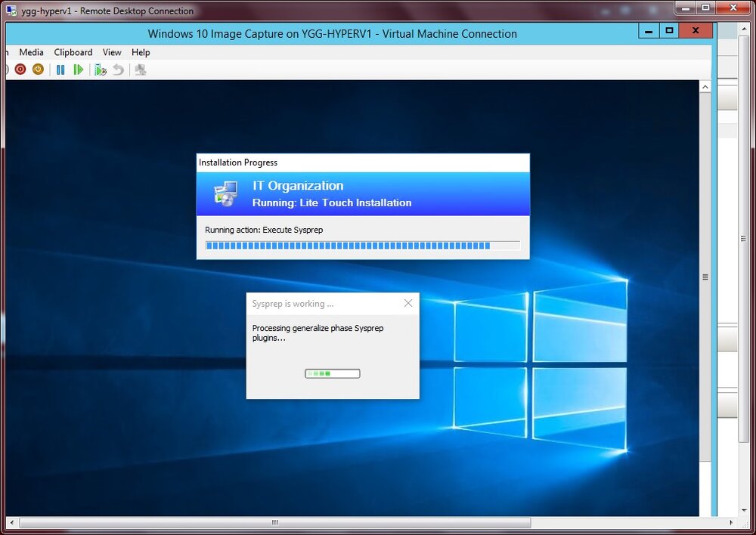Open the View menu
The width and height of the screenshot is (756, 535).
tap(112, 52)
